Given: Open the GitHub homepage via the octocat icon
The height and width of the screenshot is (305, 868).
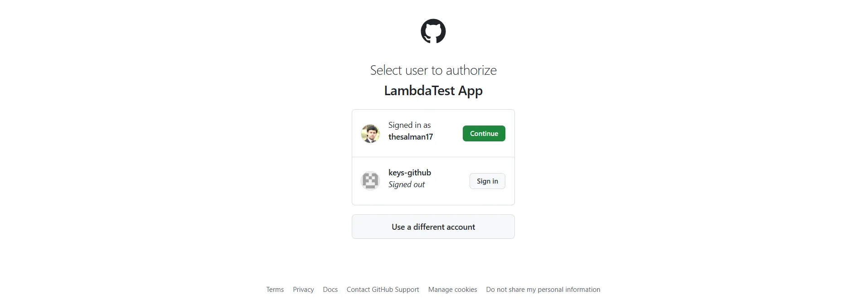Looking at the screenshot, I should pyautogui.click(x=433, y=31).
